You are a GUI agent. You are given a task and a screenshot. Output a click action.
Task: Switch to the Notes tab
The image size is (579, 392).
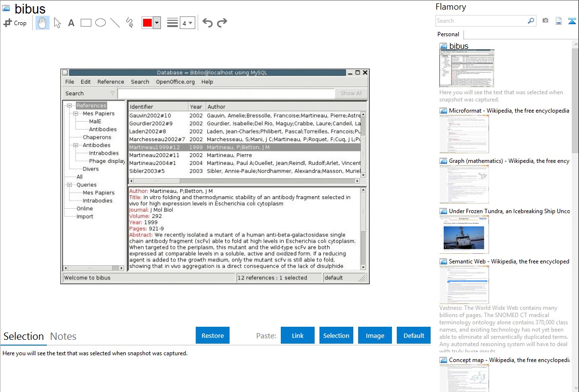pos(63,336)
